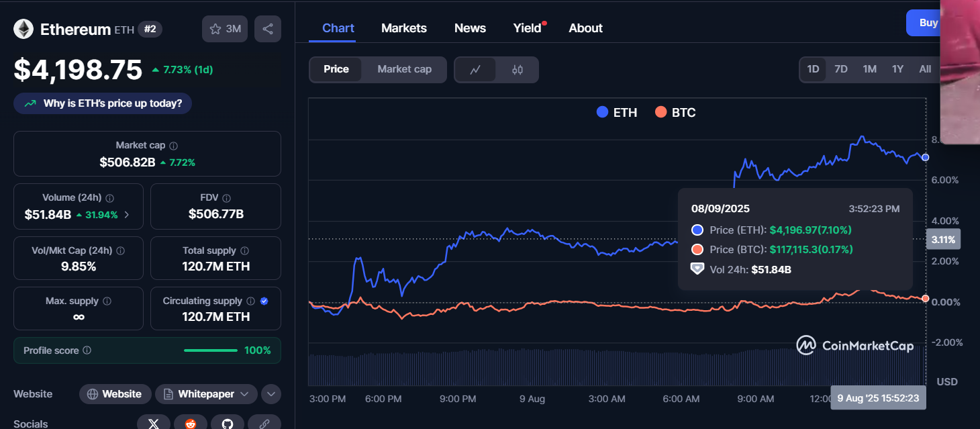980x429 pixels.
Task: Open Ethereum's Reddit social link
Action: point(191,424)
